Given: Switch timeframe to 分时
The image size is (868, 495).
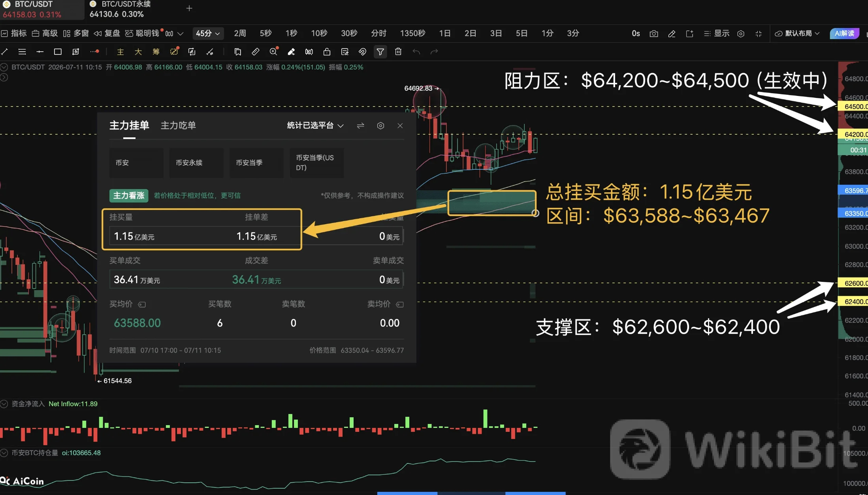Looking at the screenshot, I should (378, 34).
